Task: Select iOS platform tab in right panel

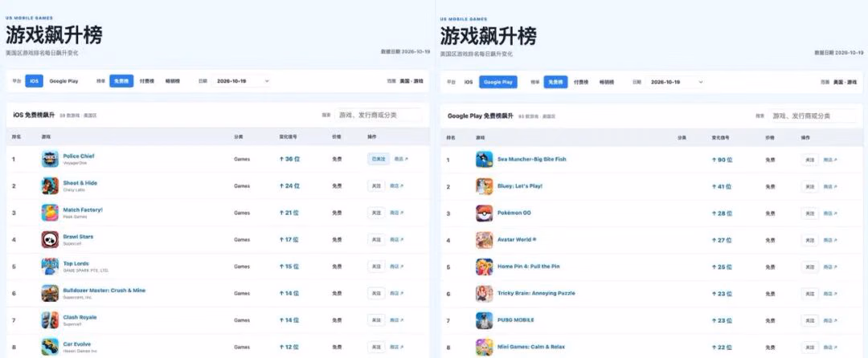Action: click(x=469, y=82)
